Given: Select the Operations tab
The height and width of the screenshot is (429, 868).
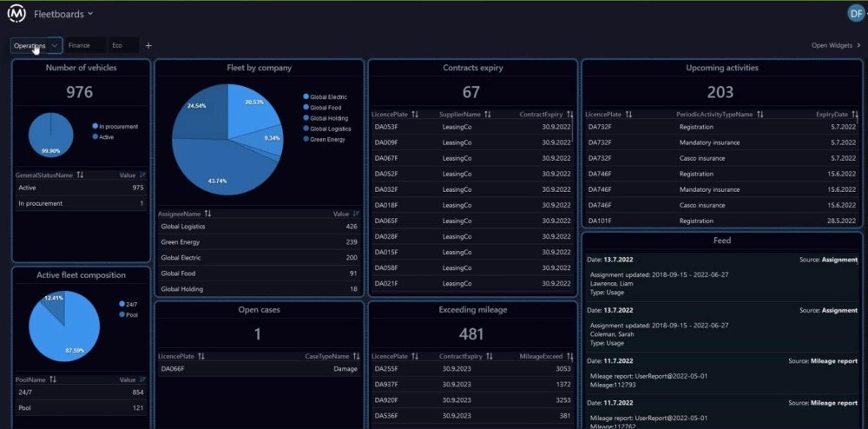Looking at the screenshot, I should 30,45.
